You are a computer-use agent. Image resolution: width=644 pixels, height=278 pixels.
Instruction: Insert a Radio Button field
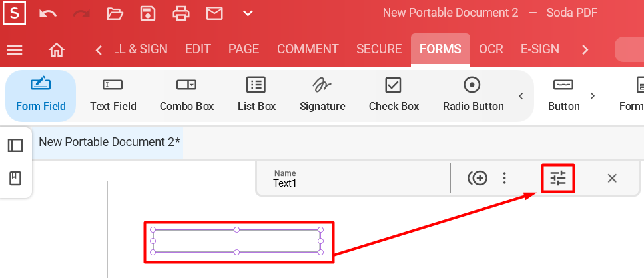(x=473, y=96)
